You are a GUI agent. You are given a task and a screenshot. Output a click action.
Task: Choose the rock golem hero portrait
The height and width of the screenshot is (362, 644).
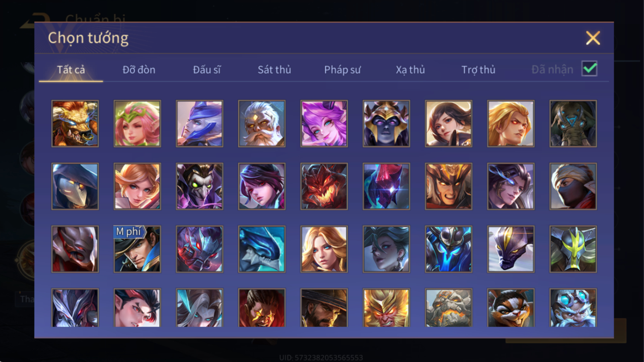pyautogui.click(x=448, y=308)
